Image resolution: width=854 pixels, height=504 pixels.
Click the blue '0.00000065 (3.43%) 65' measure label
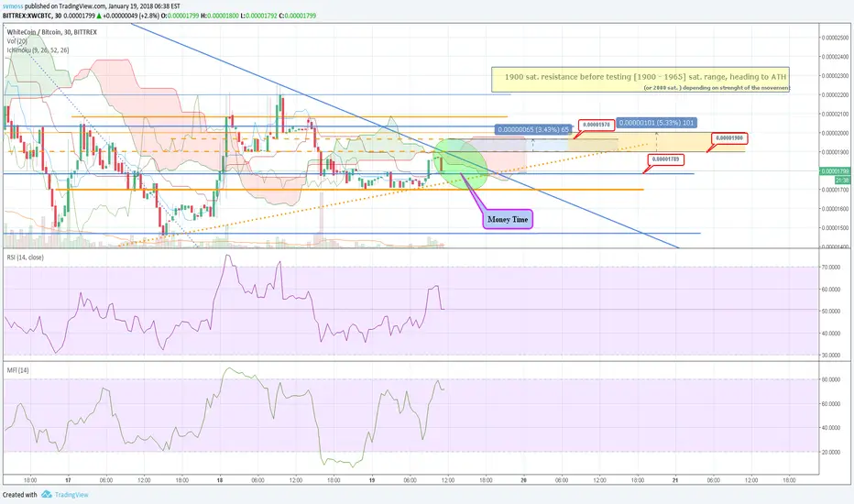[x=533, y=130]
